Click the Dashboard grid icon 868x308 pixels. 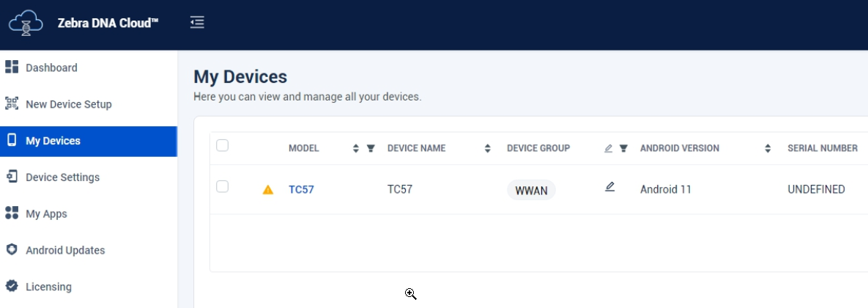click(12, 67)
